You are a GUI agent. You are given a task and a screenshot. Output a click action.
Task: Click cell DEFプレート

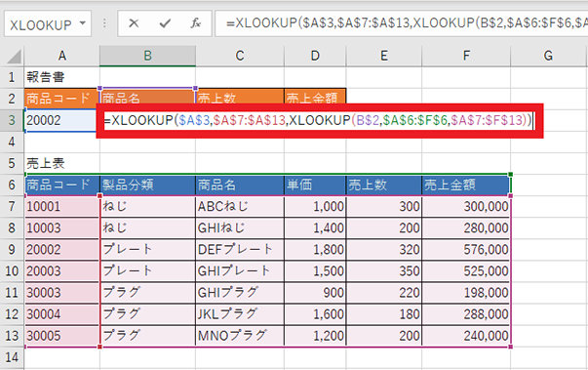click(x=240, y=250)
